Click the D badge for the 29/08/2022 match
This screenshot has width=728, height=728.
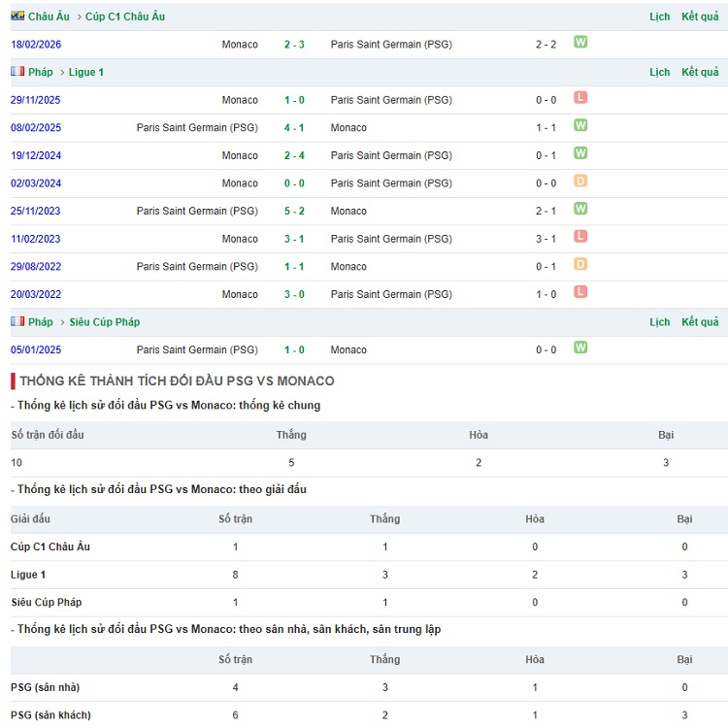580,264
